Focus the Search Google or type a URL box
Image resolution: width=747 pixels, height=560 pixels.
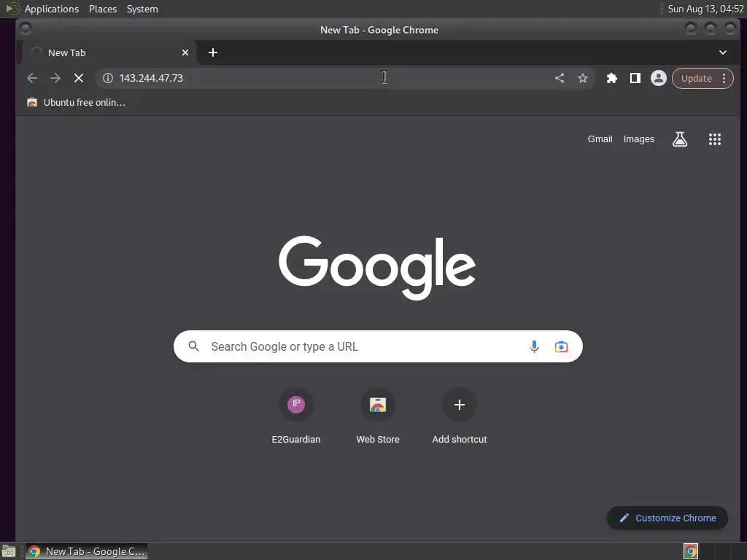(378, 346)
